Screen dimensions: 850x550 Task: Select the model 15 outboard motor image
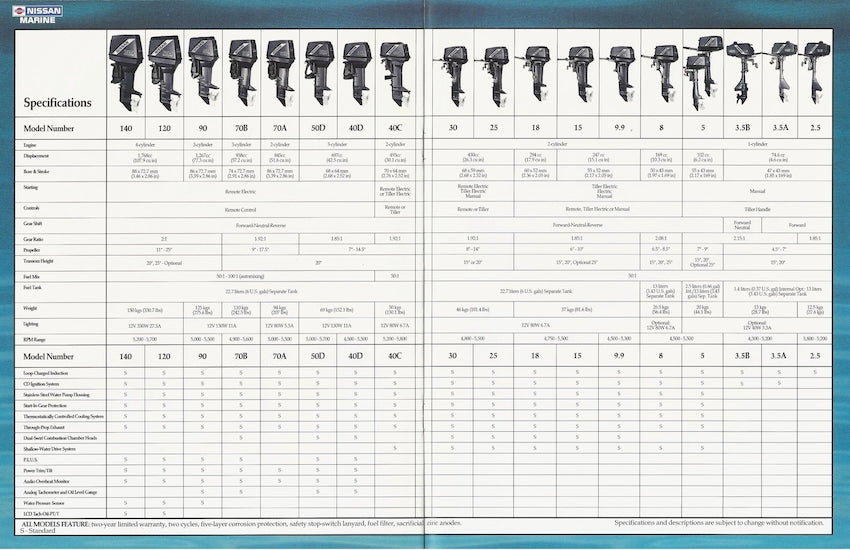click(x=578, y=74)
